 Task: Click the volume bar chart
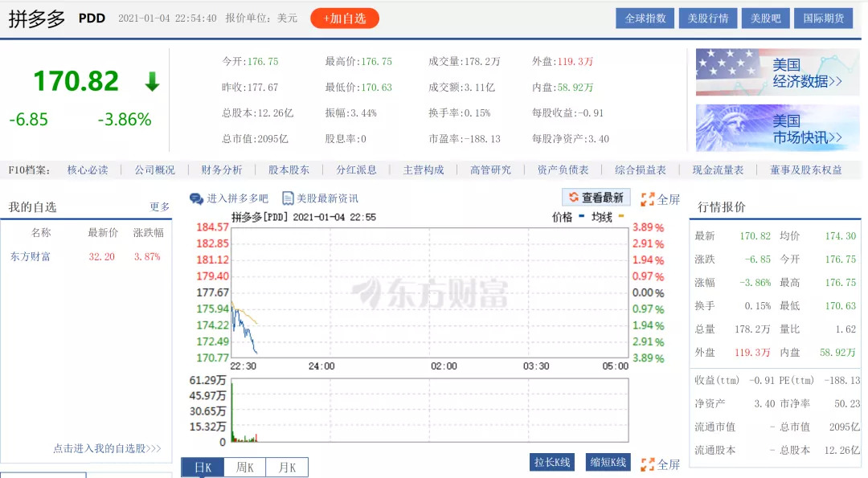tap(429, 411)
